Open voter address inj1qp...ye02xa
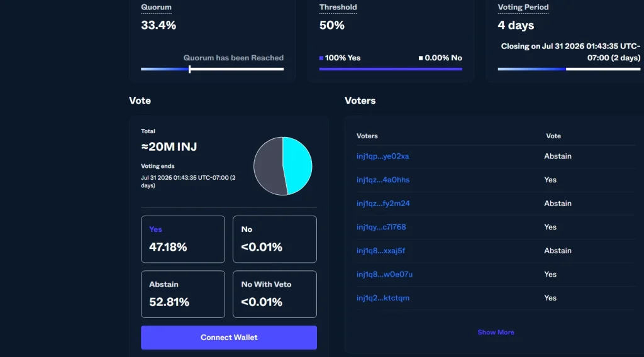This screenshot has width=644, height=357. point(383,157)
